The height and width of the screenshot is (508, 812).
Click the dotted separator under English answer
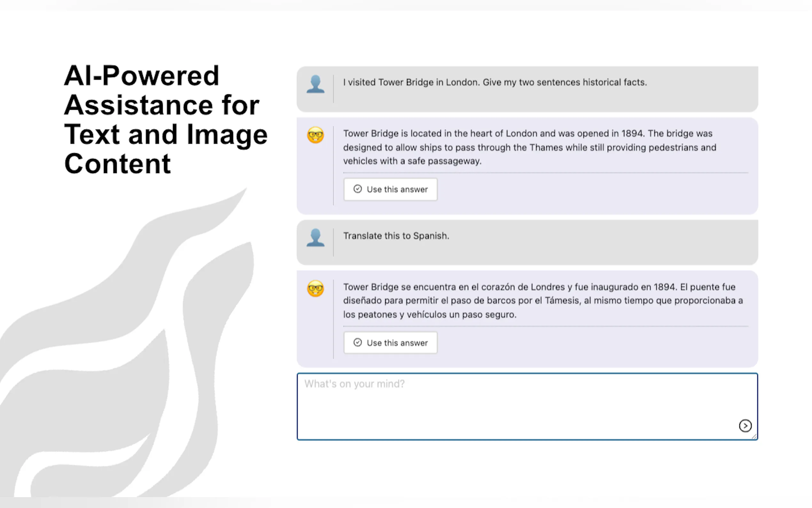[545, 173]
